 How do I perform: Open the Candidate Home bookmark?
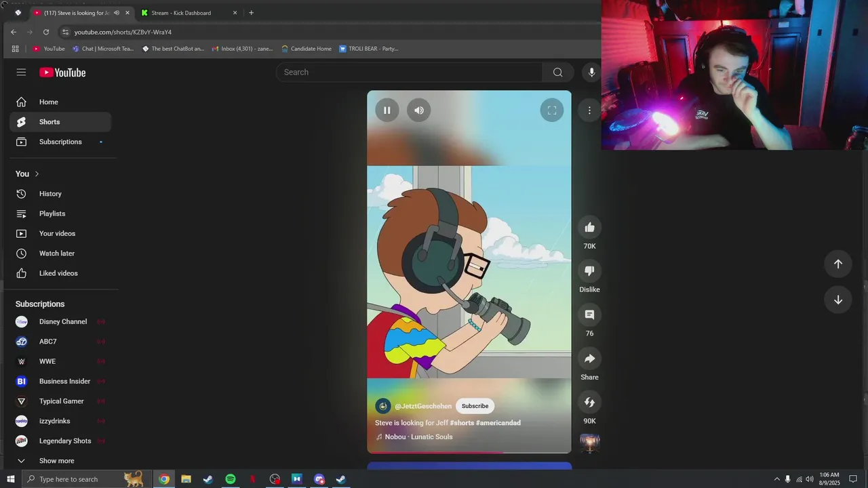(x=307, y=49)
